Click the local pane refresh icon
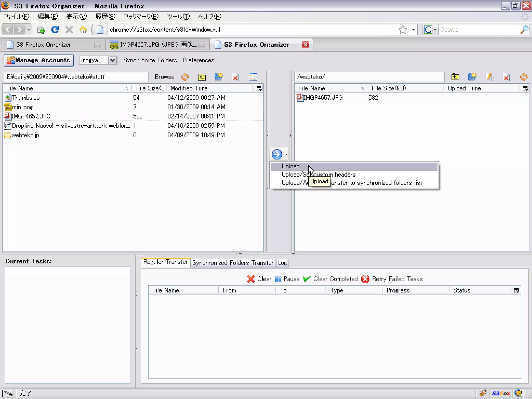The image size is (532, 399). 185,77
